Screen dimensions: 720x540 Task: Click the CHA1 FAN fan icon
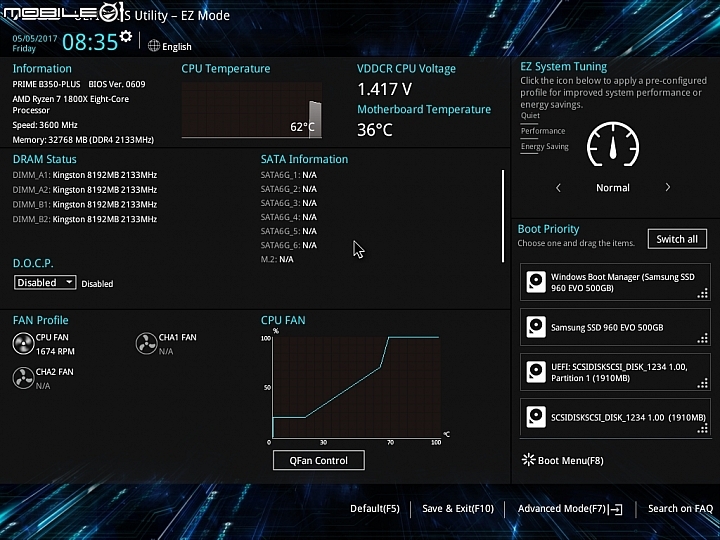(x=146, y=343)
